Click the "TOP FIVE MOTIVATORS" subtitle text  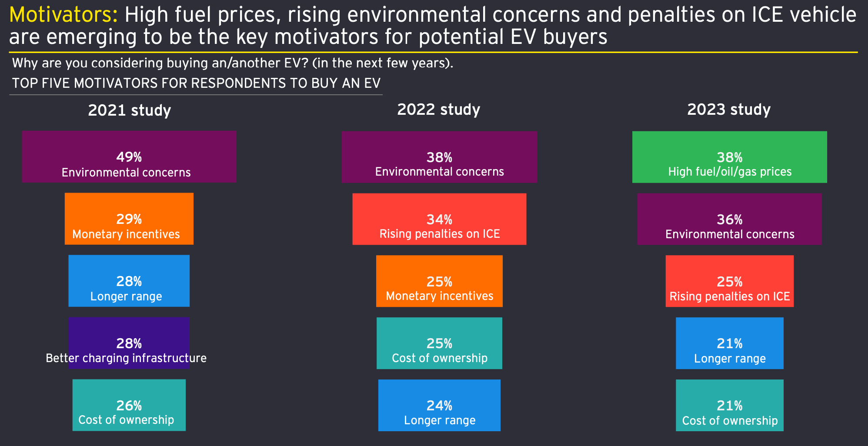[x=196, y=83]
